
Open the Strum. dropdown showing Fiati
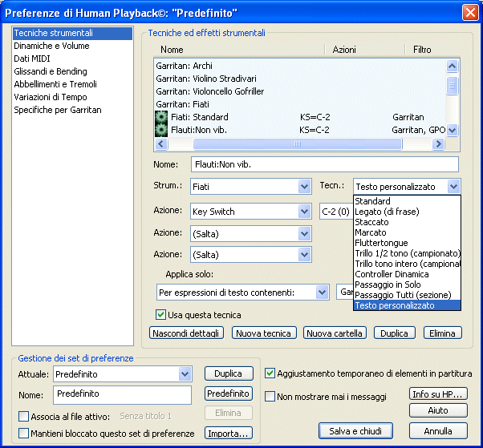click(x=304, y=186)
